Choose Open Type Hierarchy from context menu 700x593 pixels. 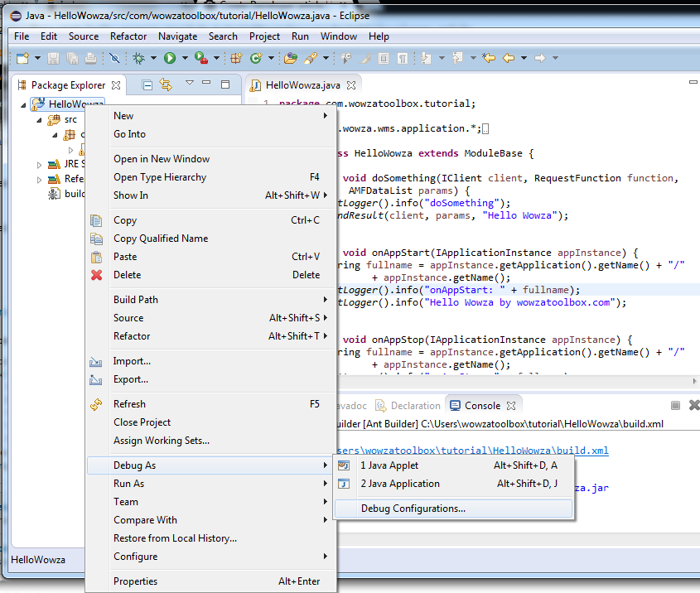point(160,176)
